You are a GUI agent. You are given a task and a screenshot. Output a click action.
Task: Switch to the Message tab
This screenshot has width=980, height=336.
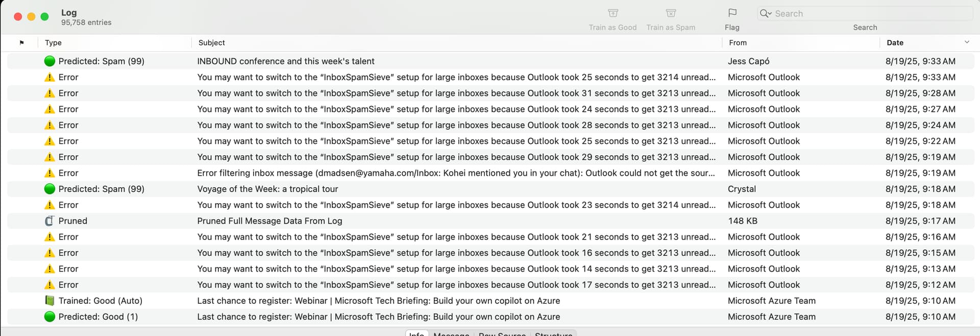coord(451,333)
